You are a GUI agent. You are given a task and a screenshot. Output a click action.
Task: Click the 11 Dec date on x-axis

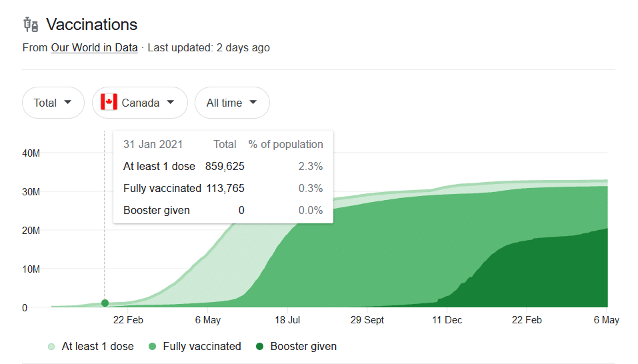[447, 320]
